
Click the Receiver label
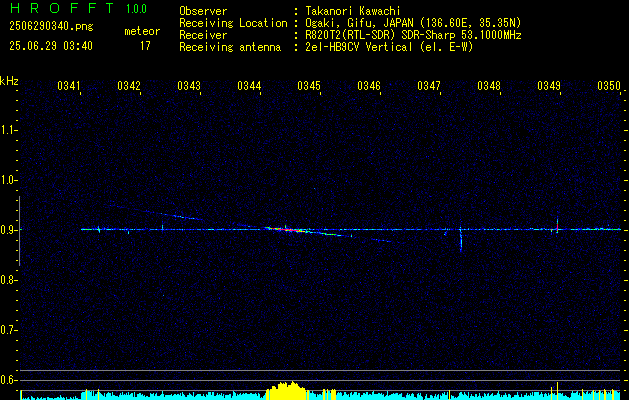(x=203, y=35)
